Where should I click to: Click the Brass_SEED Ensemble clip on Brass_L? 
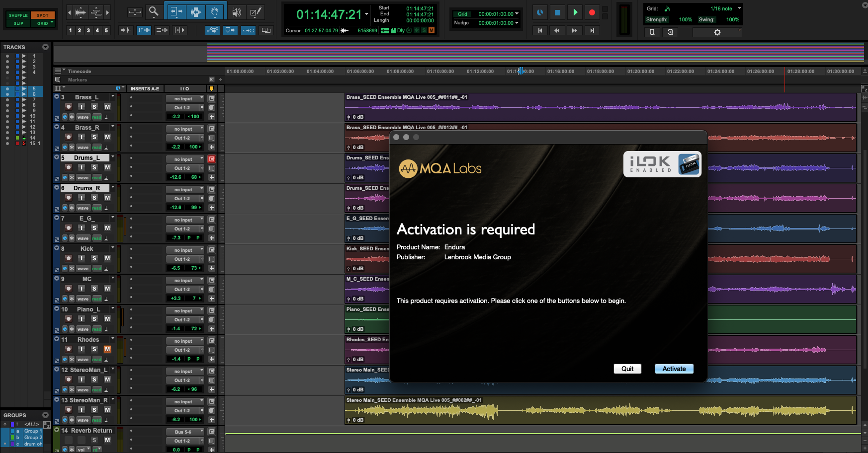coord(601,107)
